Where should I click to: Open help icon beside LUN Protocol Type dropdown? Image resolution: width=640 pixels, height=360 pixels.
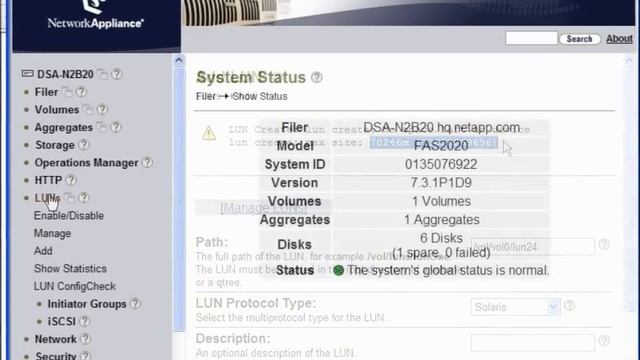point(570,305)
